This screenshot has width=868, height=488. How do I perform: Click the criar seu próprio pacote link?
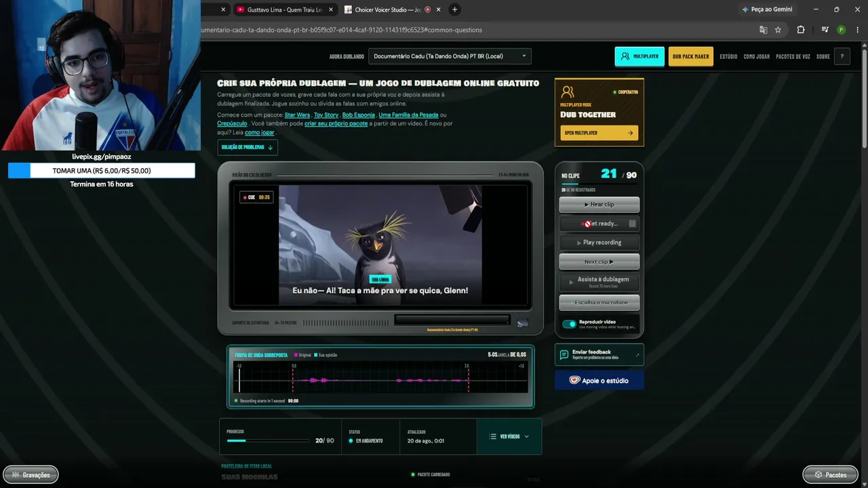tap(336, 124)
